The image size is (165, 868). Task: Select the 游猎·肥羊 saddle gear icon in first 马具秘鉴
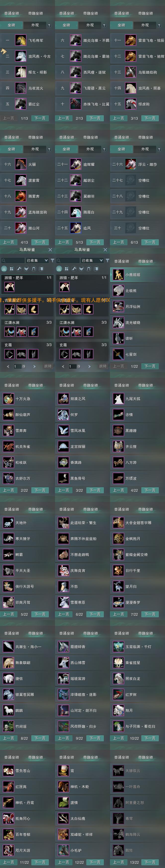tap(9, 287)
